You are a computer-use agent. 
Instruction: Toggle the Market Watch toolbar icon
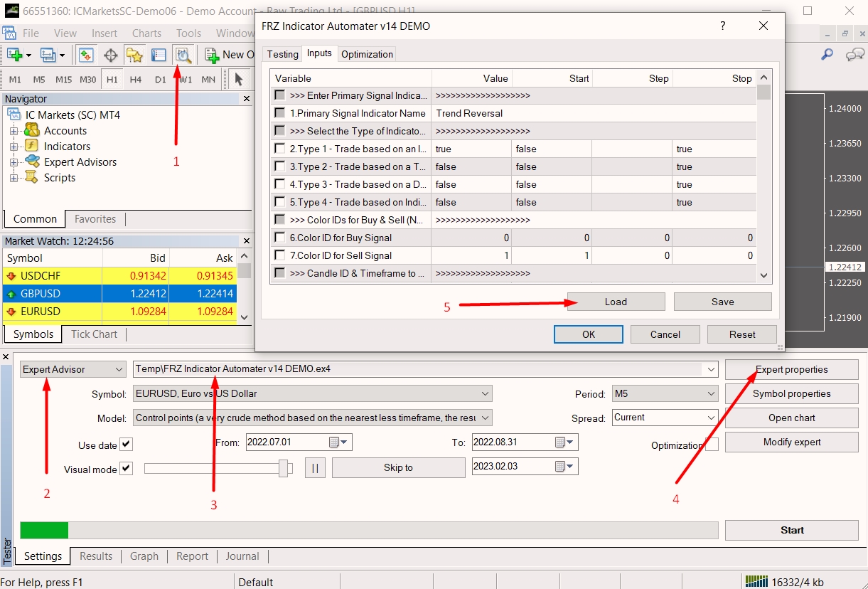point(87,55)
